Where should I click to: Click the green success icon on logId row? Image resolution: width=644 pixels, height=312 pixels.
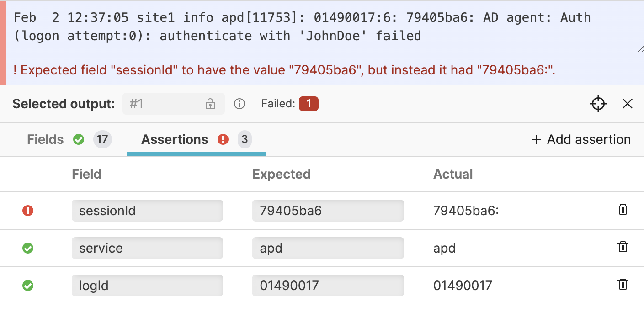[27, 286]
